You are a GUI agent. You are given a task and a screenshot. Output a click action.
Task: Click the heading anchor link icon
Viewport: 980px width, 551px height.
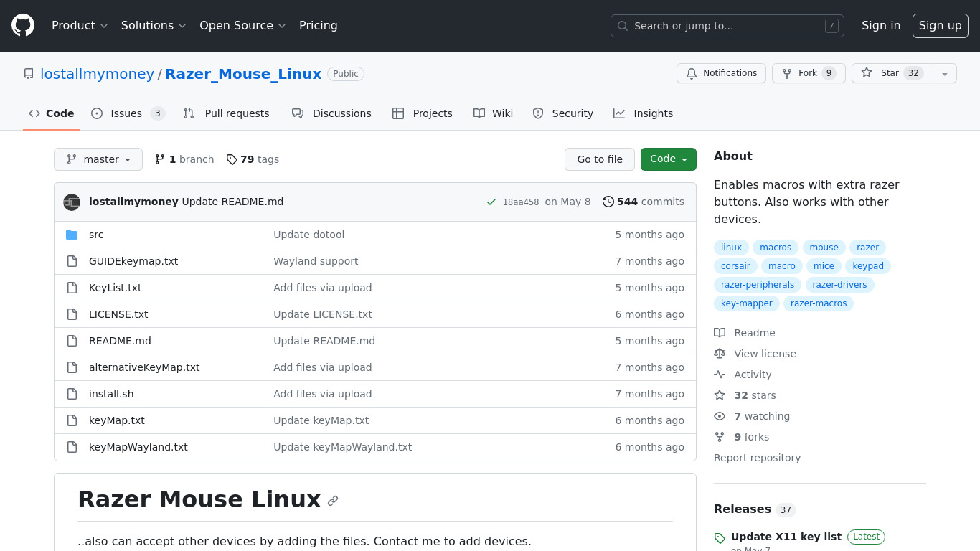pyautogui.click(x=333, y=501)
